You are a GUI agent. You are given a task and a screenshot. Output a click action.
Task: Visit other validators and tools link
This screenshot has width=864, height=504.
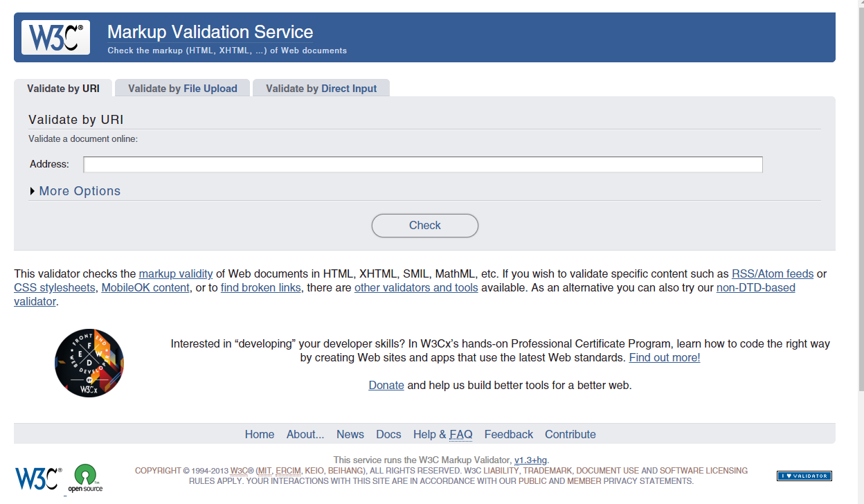(x=416, y=287)
